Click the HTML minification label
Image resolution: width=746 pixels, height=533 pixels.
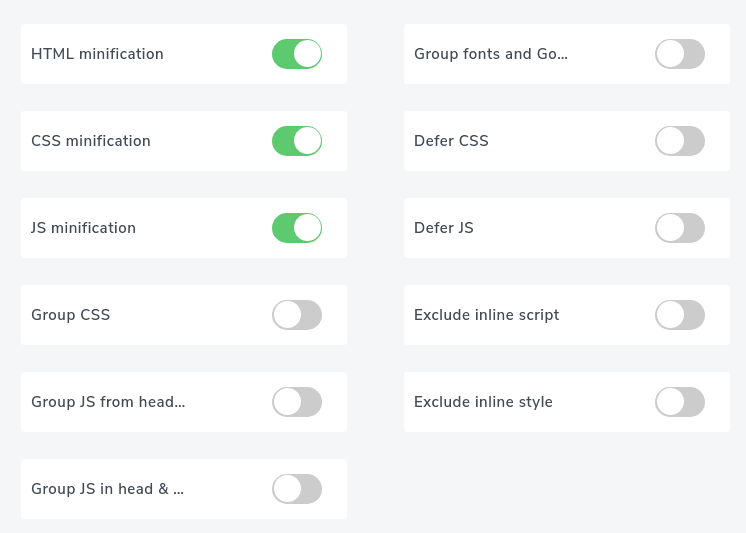(x=97, y=54)
